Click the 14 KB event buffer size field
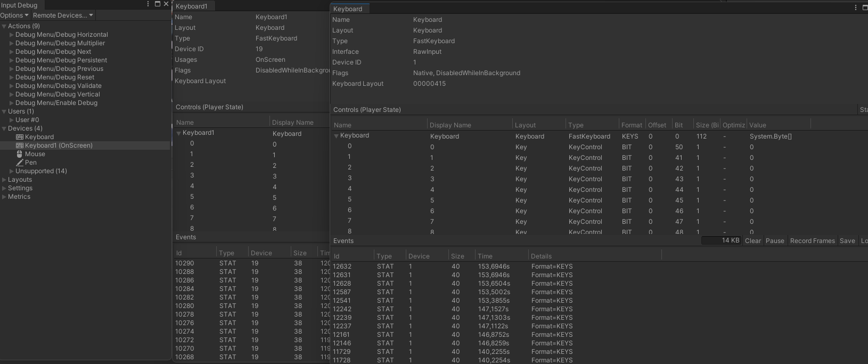 (721, 241)
